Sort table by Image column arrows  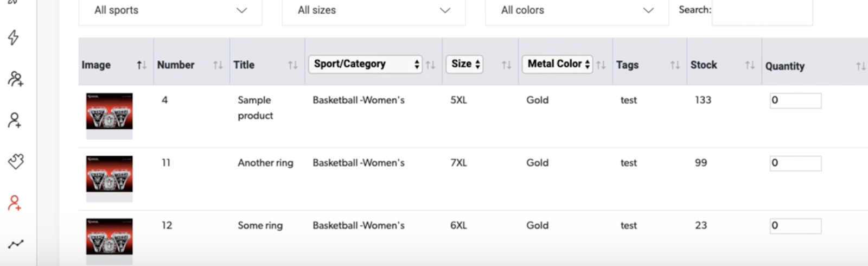click(142, 65)
